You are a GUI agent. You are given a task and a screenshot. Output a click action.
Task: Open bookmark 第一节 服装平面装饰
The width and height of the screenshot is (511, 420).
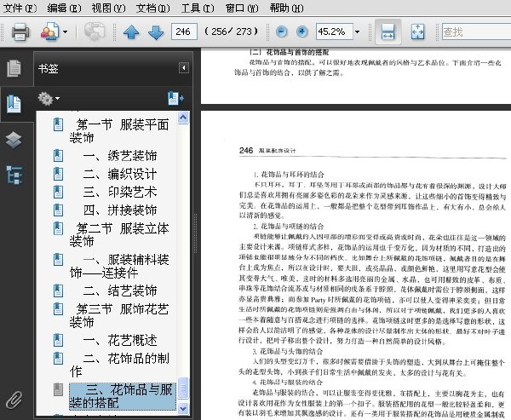119,131
